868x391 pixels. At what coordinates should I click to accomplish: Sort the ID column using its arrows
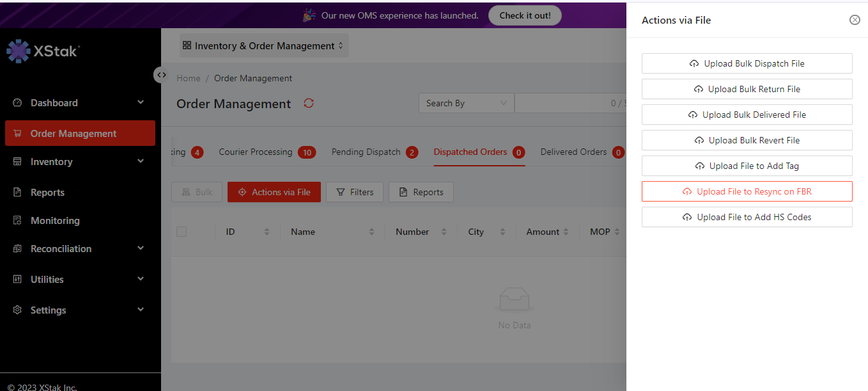[x=267, y=232]
